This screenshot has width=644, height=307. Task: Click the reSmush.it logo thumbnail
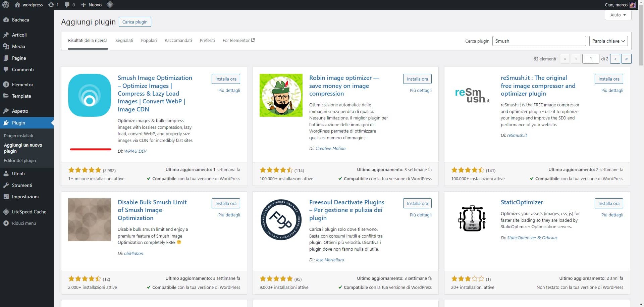pyautogui.click(x=473, y=95)
